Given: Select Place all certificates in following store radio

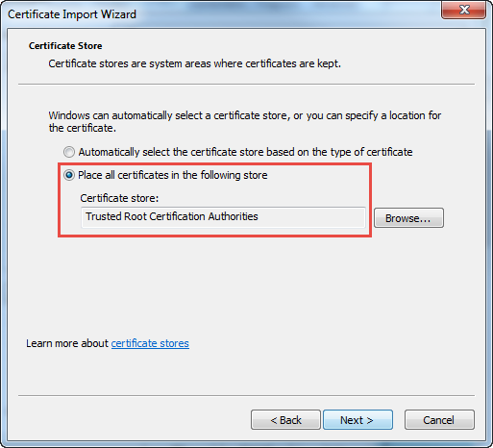Looking at the screenshot, I should coord(69,175).
